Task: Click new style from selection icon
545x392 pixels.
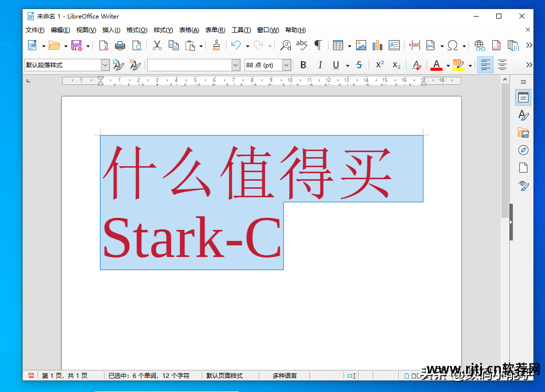Action: click(135, 65)
